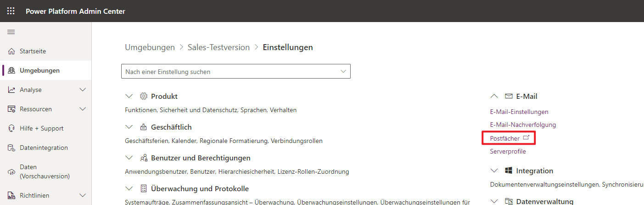This screenshot has width=644, height=205.
Task: Click the Power Platform Admin Center title
Action: pyautogui.click(x=75, y=11)
